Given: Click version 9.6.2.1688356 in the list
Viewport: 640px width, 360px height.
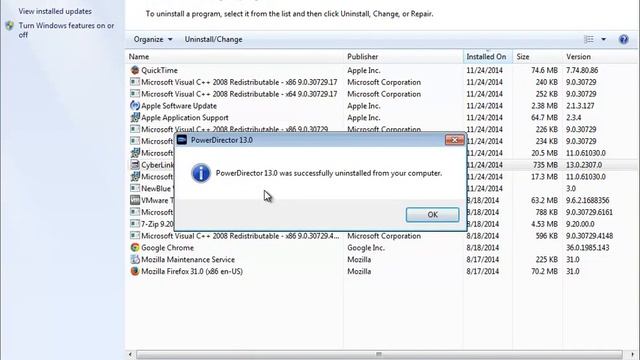Looking at the screenshot, I should point(587,200).
